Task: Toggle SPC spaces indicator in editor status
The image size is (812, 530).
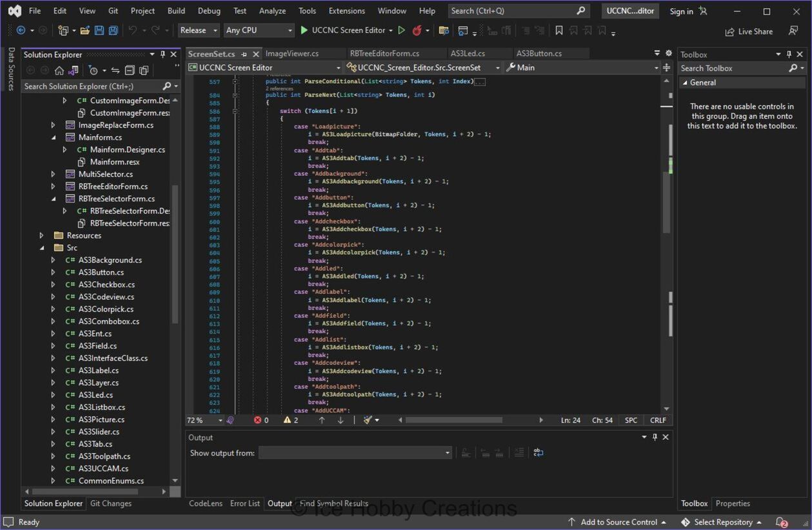Action: (x=631, y=420)
